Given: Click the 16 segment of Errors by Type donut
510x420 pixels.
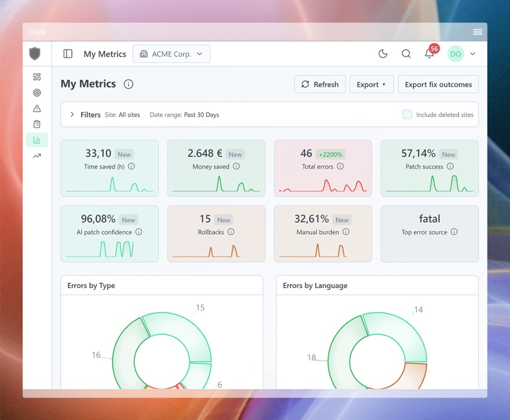Looking at the screenshot, I should [x=125, y=354].
